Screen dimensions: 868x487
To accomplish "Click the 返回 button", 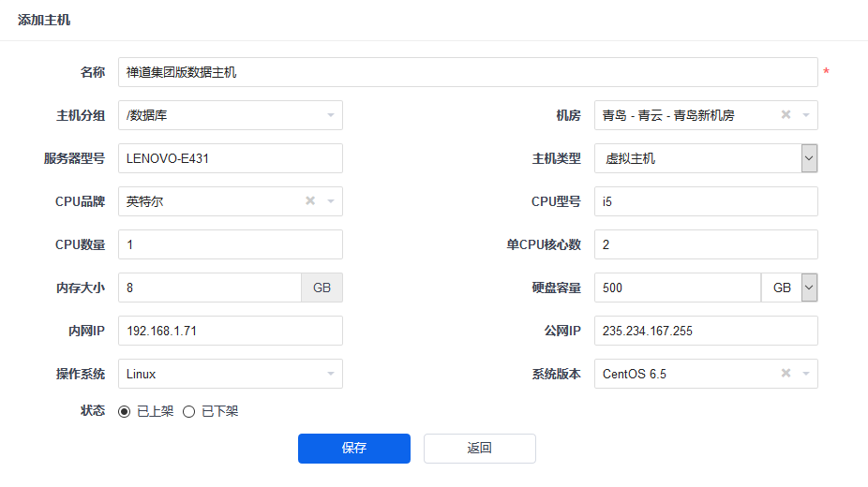I will click(x=479, y=449).
